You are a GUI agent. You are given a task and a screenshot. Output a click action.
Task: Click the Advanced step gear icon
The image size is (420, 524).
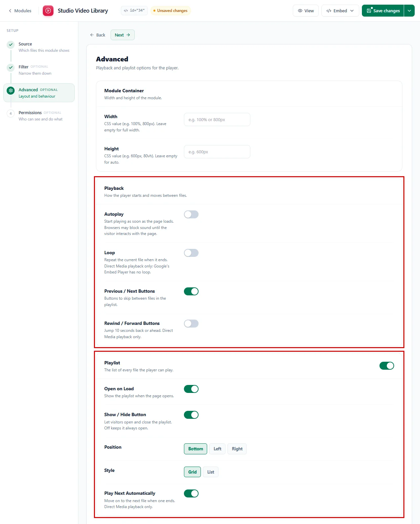(x=11, y=90)
